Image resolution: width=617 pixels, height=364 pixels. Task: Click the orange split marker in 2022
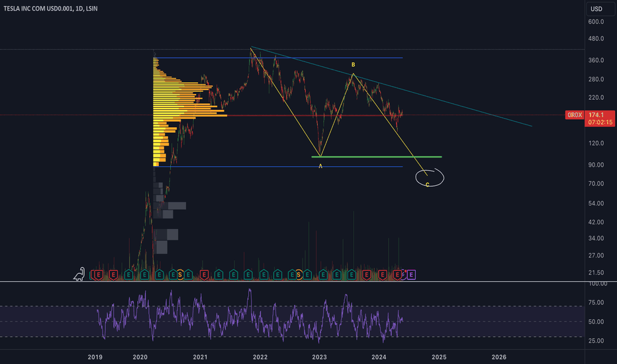tap(299, 275)
